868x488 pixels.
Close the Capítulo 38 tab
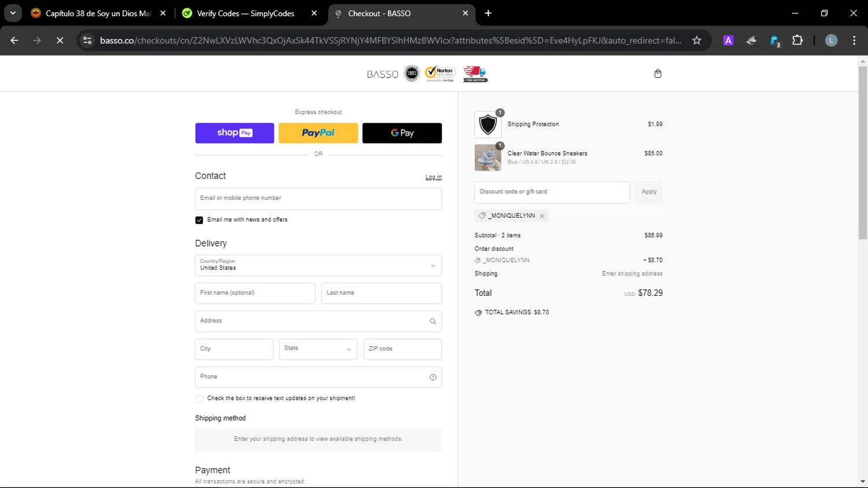coord(163,13)
